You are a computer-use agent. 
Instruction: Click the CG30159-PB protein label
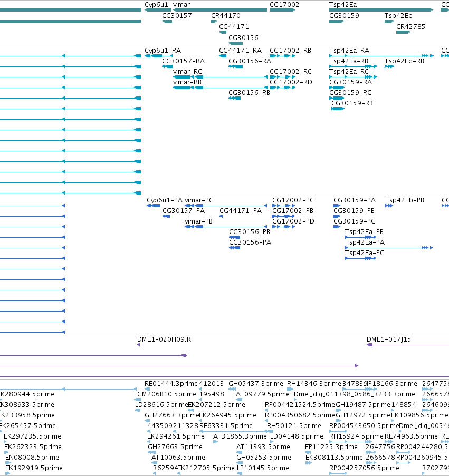click(x=354, y=211)
